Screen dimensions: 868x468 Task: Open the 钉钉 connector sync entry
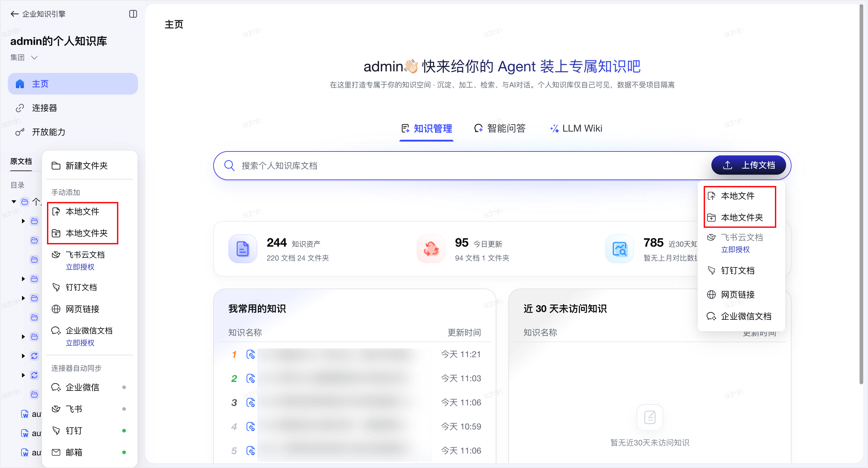(89, 431)
